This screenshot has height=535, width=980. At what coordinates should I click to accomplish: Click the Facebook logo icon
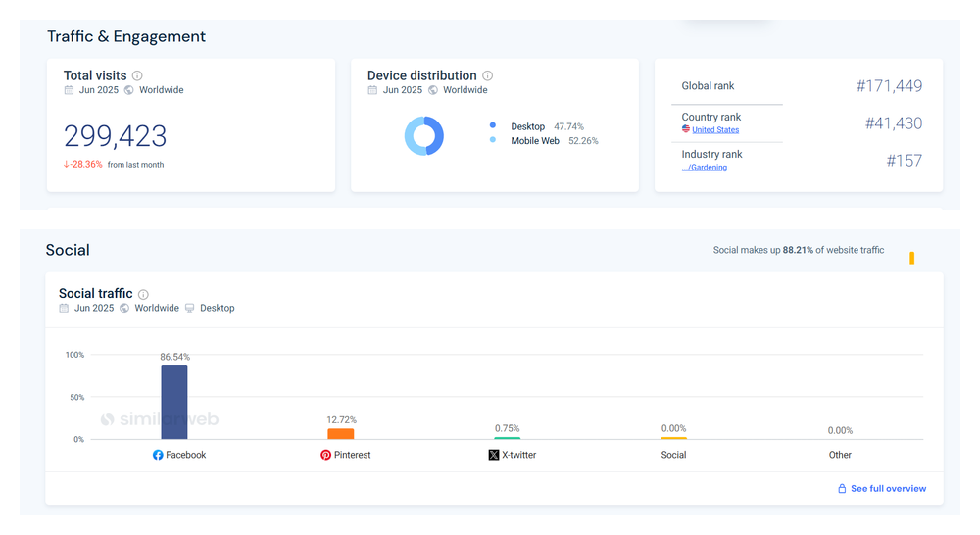tap(158, 455)
